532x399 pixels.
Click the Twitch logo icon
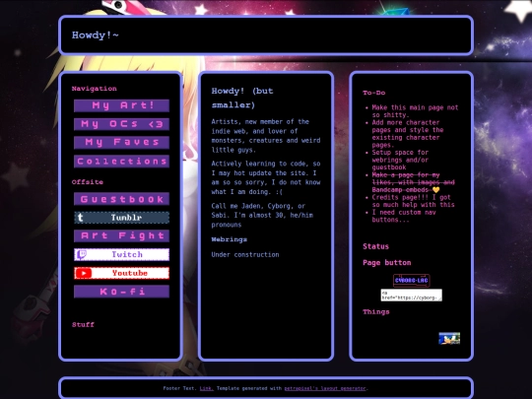[x=82, y=254]
